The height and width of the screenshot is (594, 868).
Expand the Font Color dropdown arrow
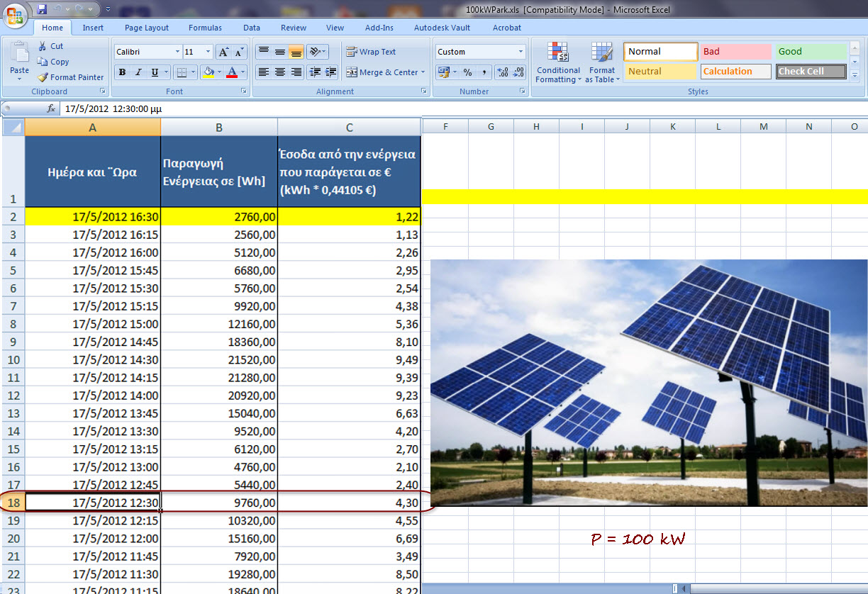(243, 72)
